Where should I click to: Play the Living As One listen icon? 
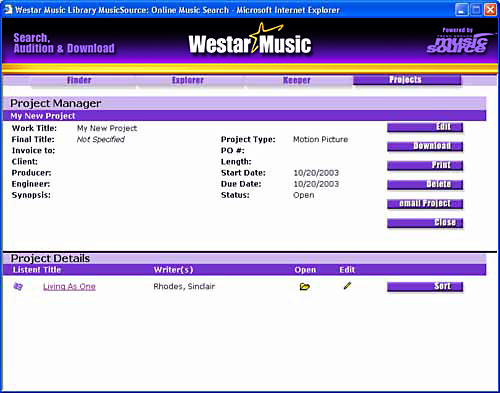pyautogui.click(x=18, y=286)
